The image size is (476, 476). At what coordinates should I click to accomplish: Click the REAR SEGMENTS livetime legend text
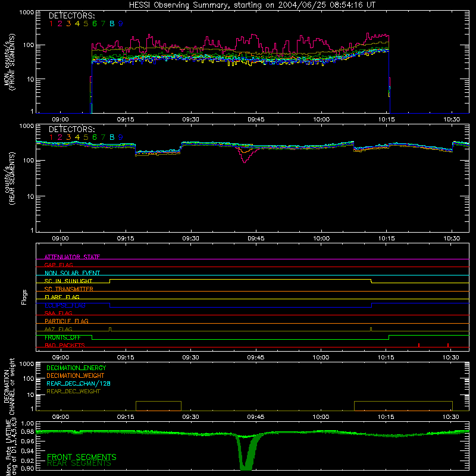[79, 464]
